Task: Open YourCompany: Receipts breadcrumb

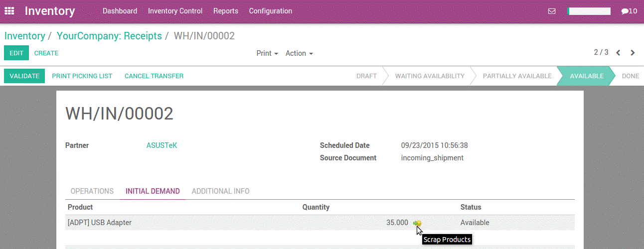Action: [x=109, y=36]
